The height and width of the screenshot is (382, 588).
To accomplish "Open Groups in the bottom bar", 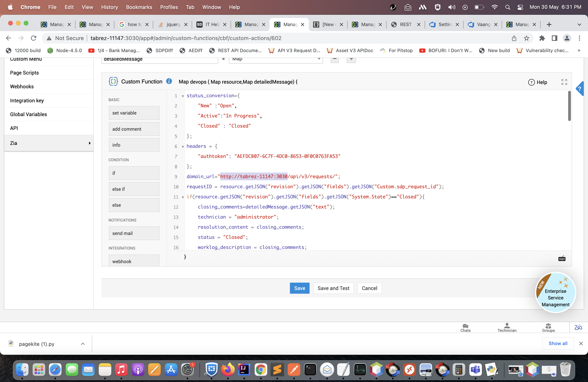I will 548,328.
